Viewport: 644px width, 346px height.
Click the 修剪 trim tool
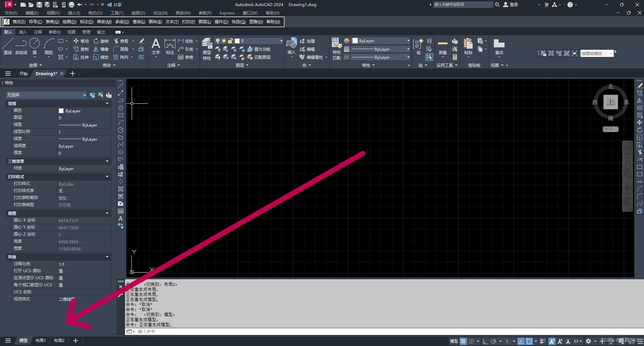click(x=121, y=41)
